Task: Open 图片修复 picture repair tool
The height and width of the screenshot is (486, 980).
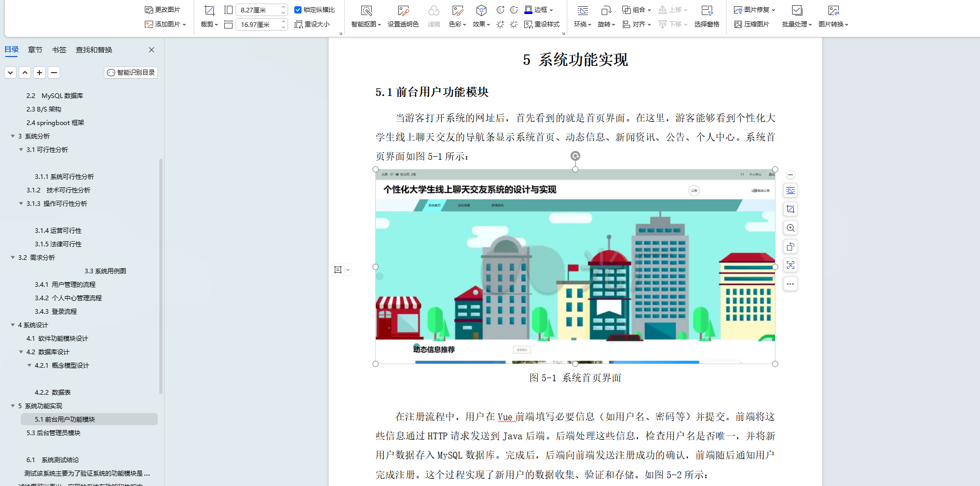Action: pos(753,9)
